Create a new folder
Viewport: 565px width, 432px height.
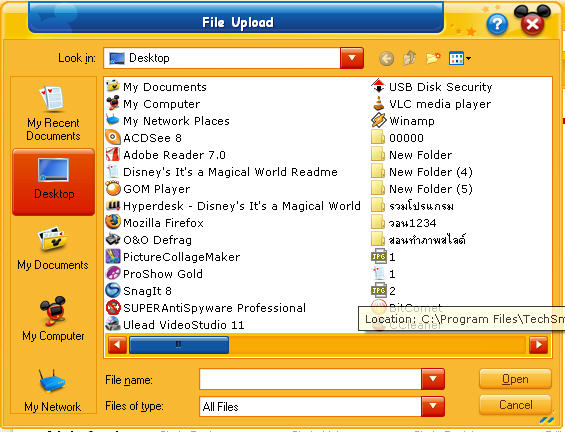[433, 58]
